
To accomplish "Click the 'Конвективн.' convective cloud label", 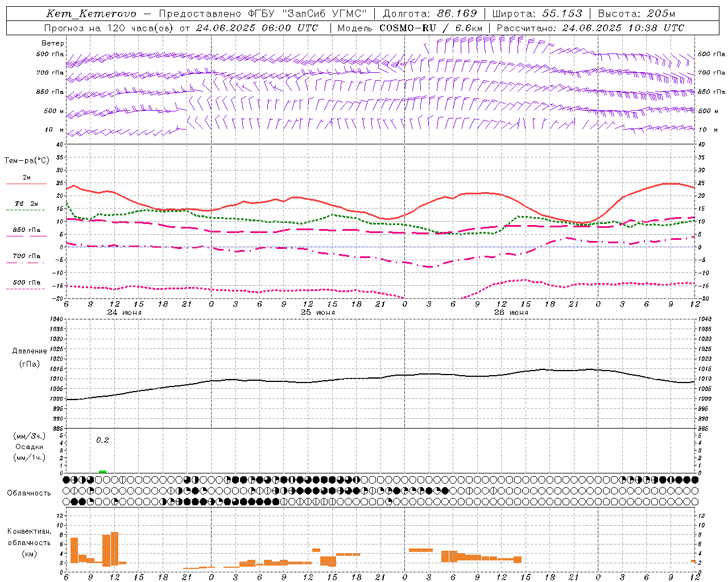I will 30,531.
